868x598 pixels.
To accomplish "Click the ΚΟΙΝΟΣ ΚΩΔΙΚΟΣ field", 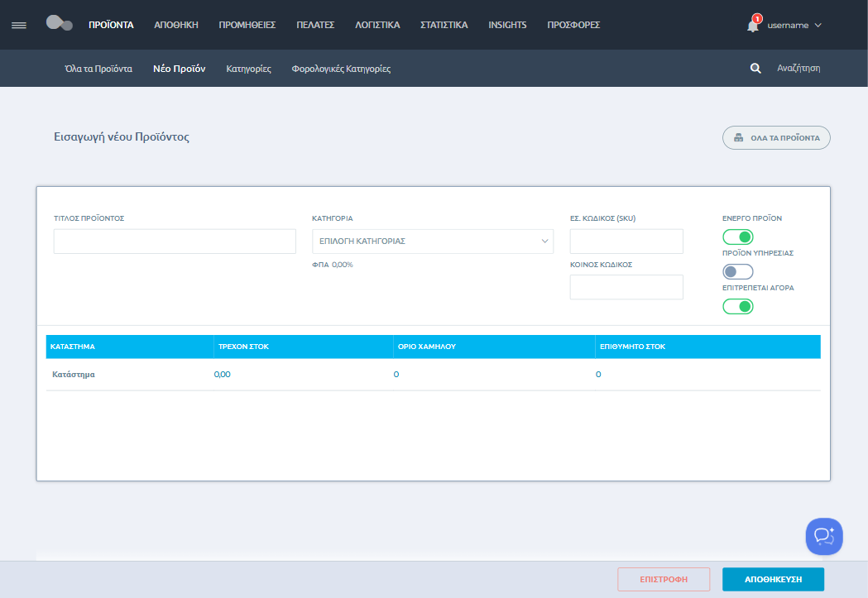I will pyautogui.click(x=626, y=287).
